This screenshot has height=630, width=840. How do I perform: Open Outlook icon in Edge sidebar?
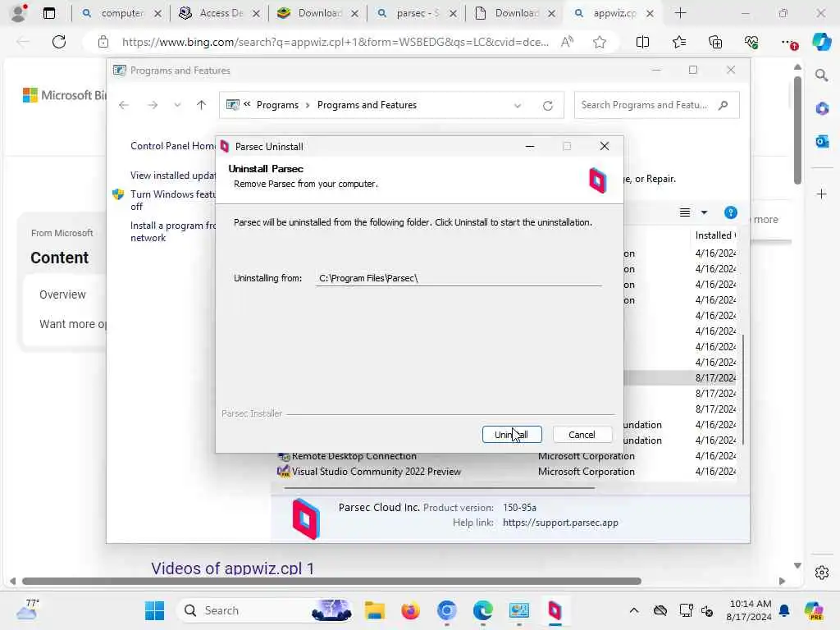coord(822,141)
